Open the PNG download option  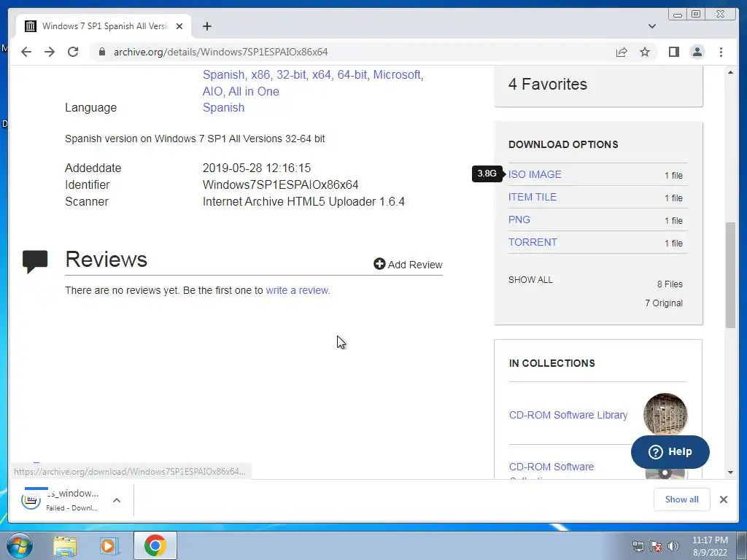coord(519,219)
